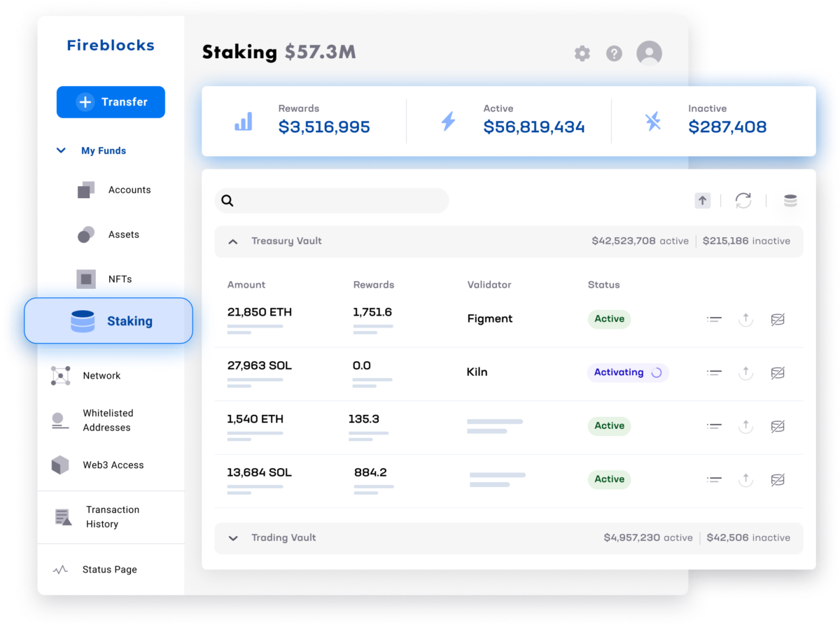The width and height of the screenshot is (840, 627).
Task: Click the Web3 Access cube icon
Action: pyautogui.click(x=60, y=465)
